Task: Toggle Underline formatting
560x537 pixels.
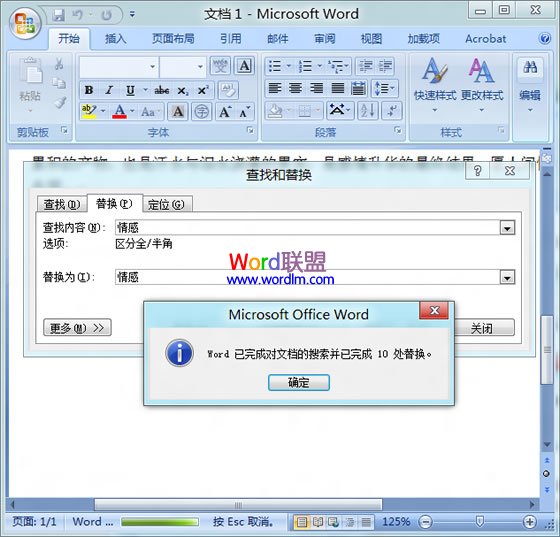Action: (130, 90)
